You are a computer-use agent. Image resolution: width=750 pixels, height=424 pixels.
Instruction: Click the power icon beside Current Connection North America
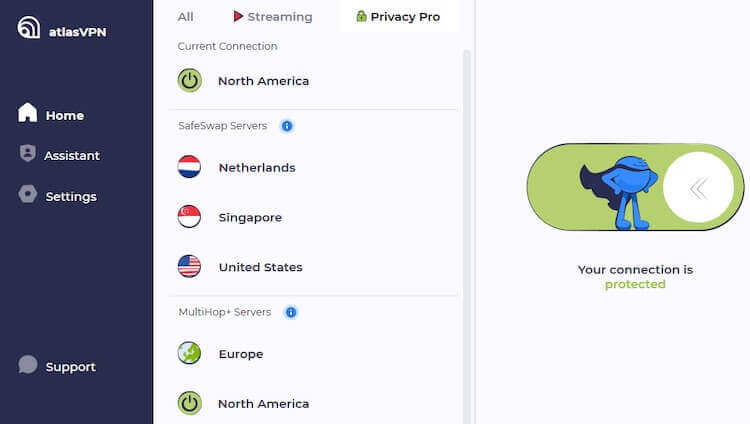[189, 80]
